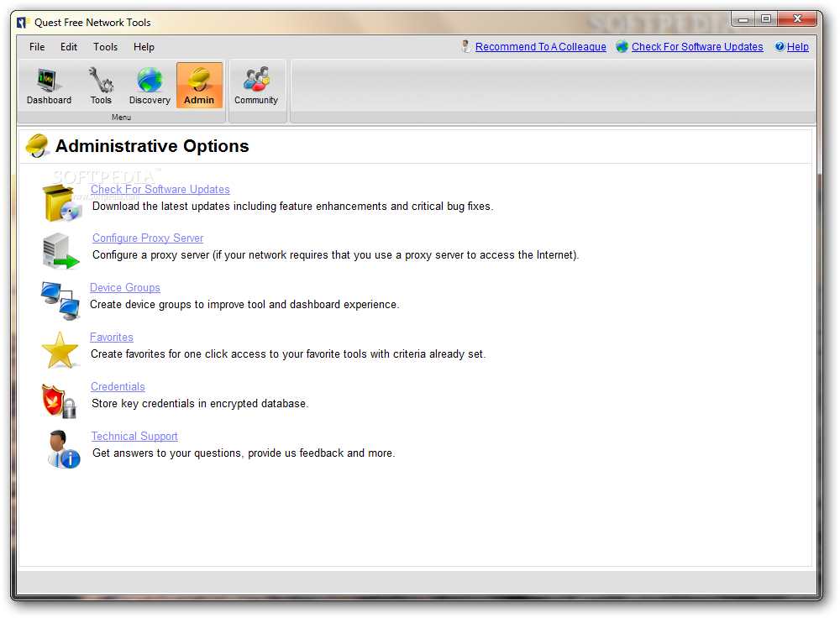
Task: Open Check For Software Updates in Administrative Options list
Action: (x=160, y=189)
